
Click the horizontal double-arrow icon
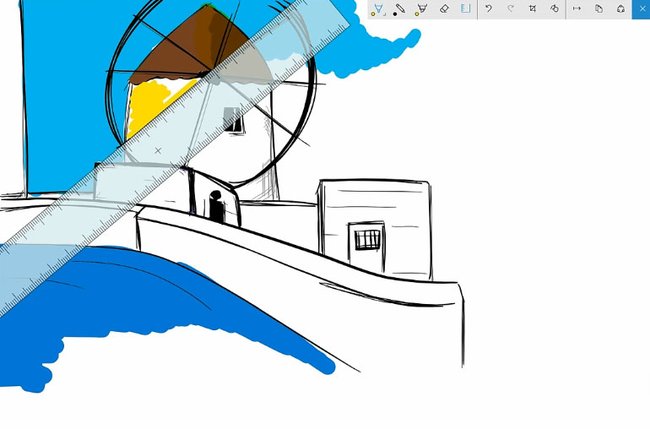(577, 9)
